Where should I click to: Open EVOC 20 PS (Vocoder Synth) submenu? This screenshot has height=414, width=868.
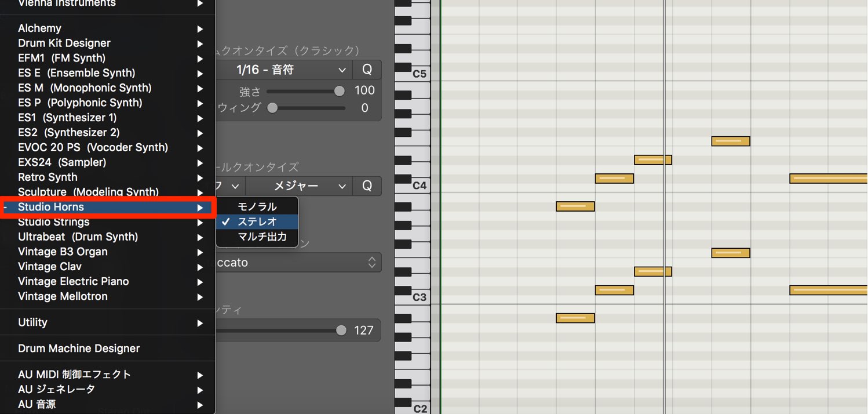click(108, 147)
